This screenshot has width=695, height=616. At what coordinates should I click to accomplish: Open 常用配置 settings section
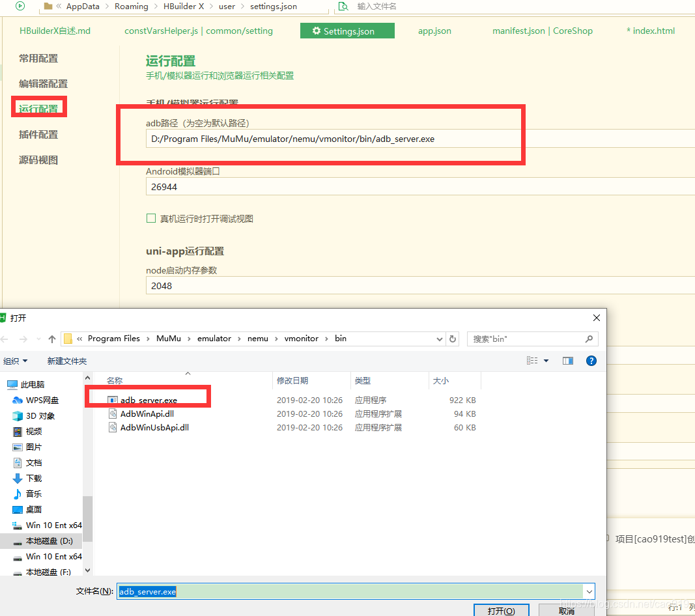[38, 59]
